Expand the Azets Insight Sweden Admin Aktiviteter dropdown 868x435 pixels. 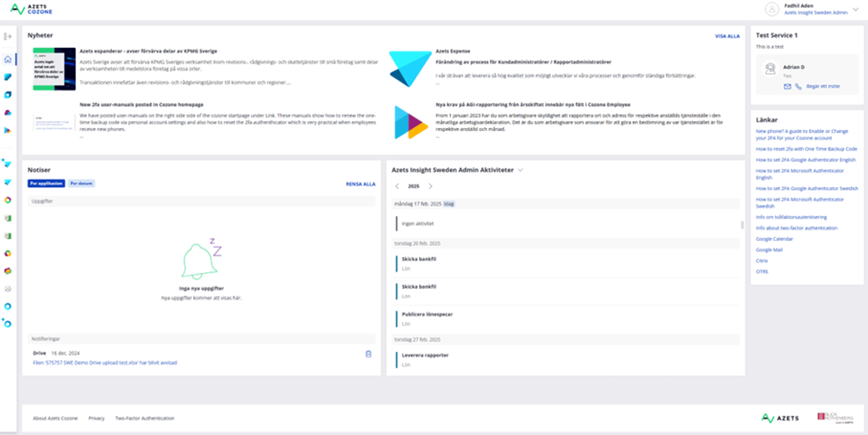(x=520, y=170)
